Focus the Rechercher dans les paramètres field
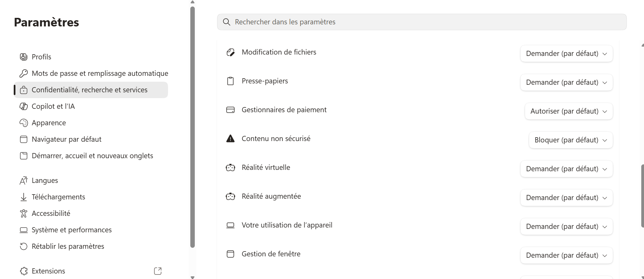Viewport: 644px width, 279px height. point(422,22)
